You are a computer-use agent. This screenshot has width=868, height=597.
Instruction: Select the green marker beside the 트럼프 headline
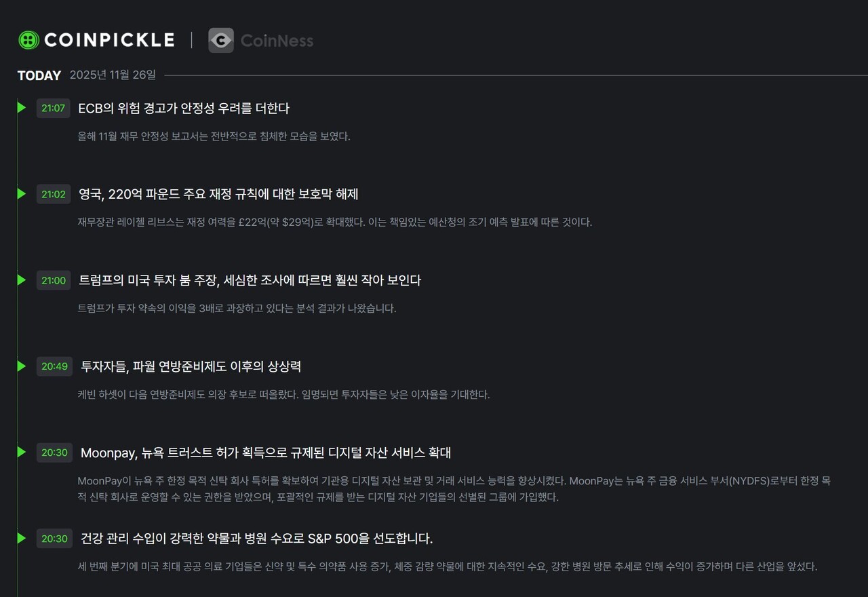click(20, 280)
